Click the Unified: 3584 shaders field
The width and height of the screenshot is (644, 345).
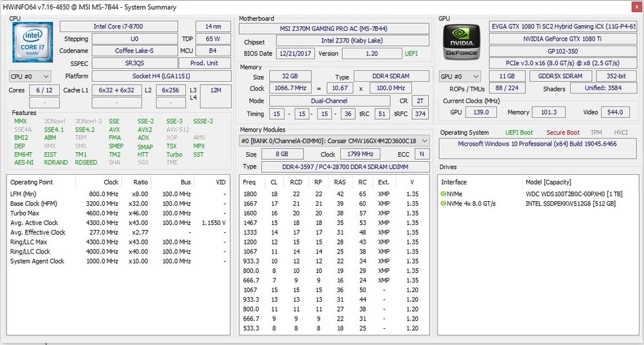603,88
